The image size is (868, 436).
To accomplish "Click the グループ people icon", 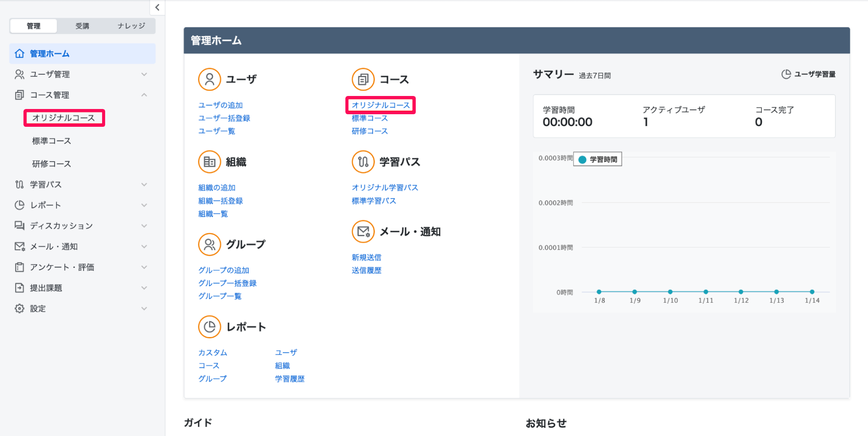I will 209,244.
